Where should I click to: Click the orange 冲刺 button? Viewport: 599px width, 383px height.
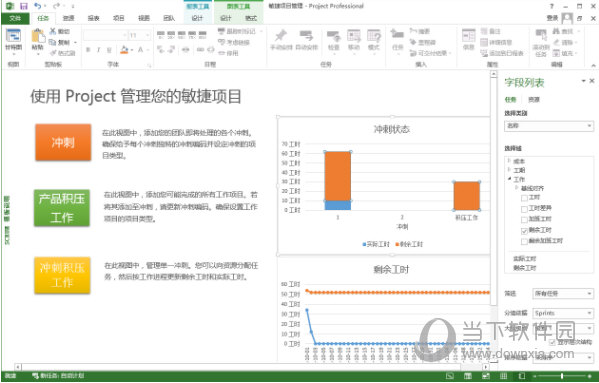(63, 142)
